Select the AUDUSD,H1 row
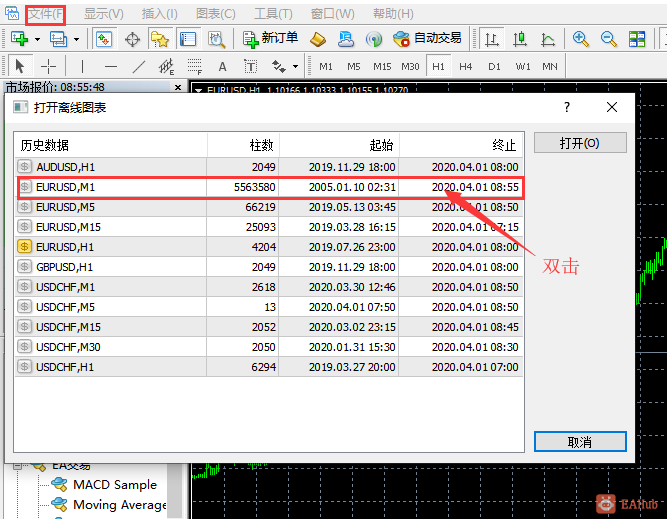This screenshot has width=667, height=519. [x=269, y=167]
